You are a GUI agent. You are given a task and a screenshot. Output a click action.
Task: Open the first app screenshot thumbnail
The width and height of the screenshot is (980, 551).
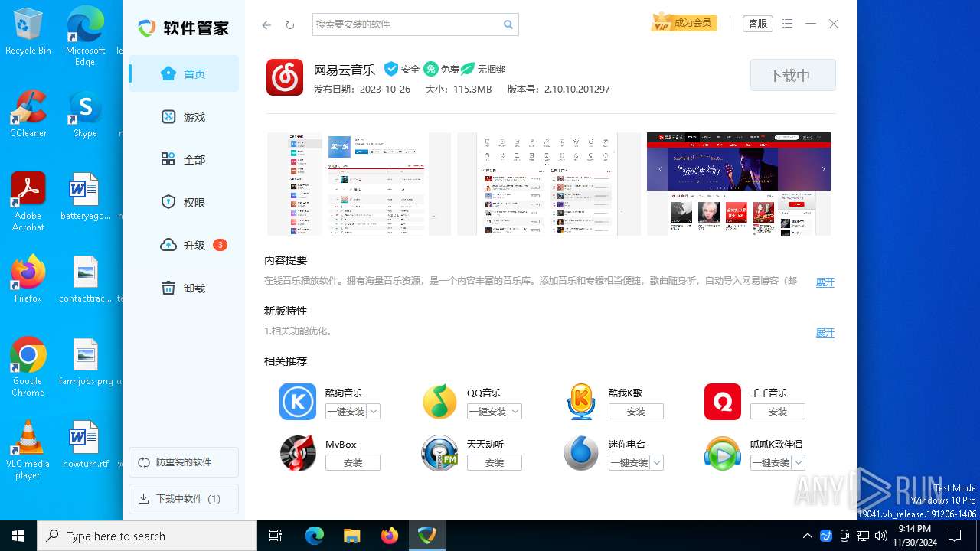click(x=359, y=184)
